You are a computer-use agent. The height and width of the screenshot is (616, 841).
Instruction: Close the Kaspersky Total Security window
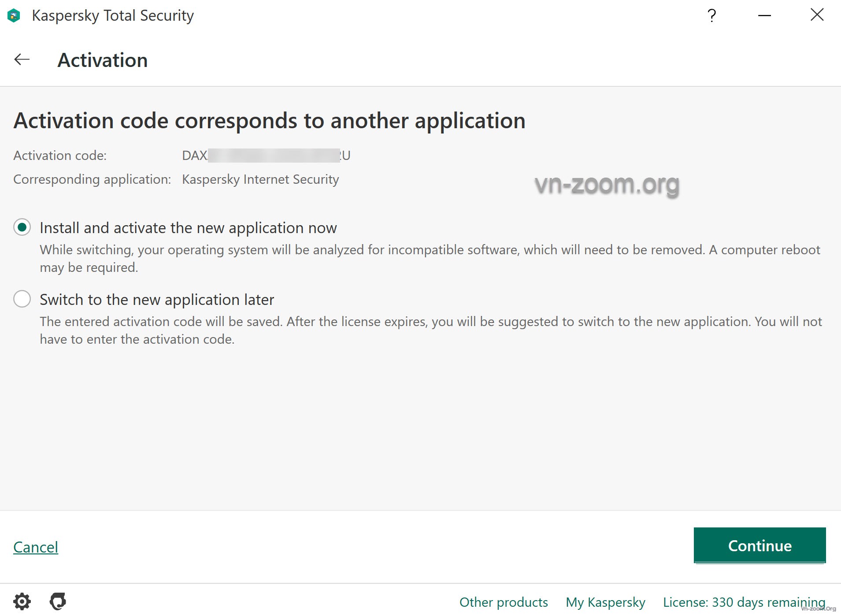[x=817, y=15]
